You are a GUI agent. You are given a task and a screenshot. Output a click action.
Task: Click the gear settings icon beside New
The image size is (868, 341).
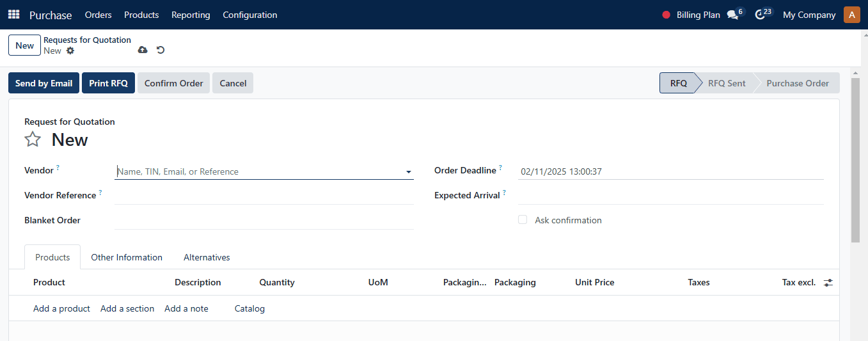[x=70, y=51]
